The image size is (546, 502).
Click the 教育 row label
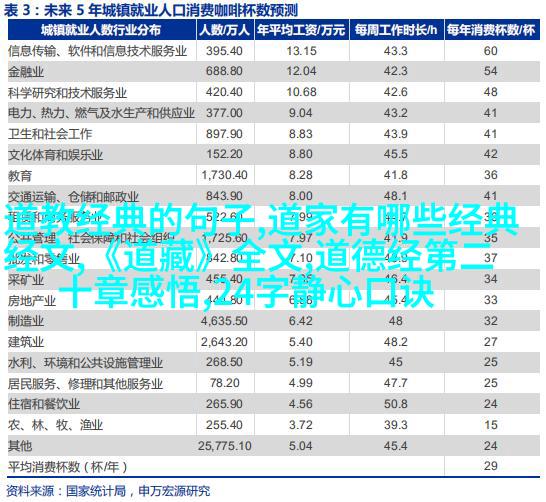click(x=20, y=175)
